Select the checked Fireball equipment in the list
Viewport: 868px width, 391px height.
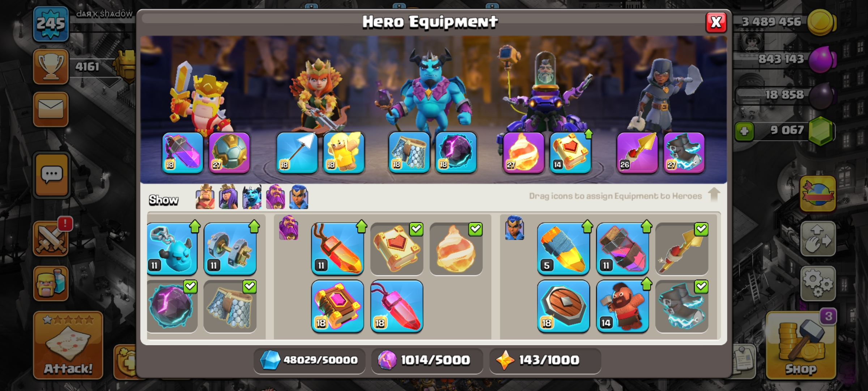tap(456, 249)
